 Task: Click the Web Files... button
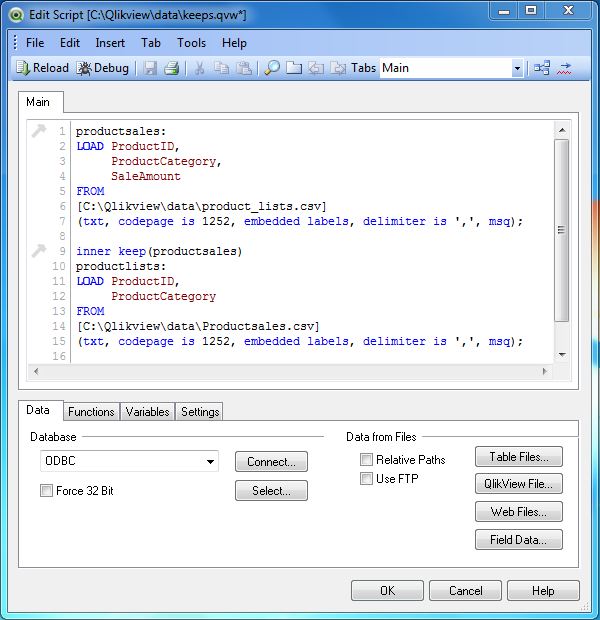[519, 512]
